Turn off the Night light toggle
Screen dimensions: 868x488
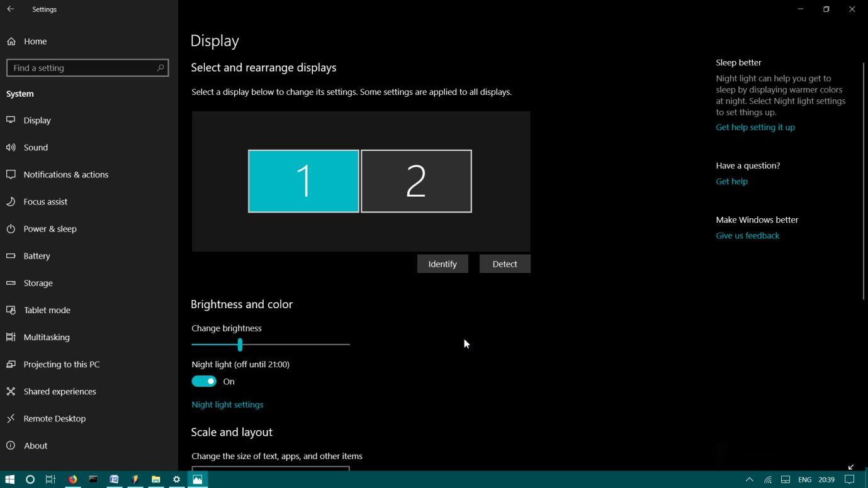(203, 381)
